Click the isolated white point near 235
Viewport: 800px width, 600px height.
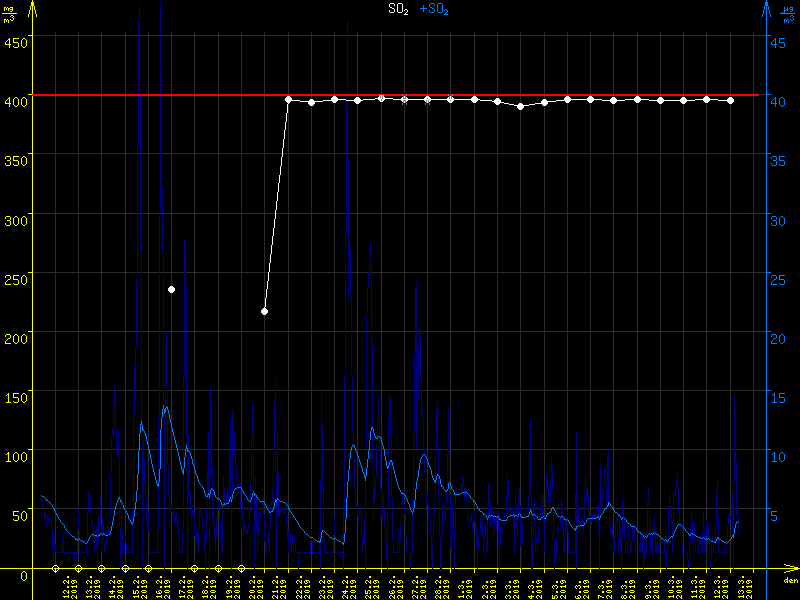point(172,289)
